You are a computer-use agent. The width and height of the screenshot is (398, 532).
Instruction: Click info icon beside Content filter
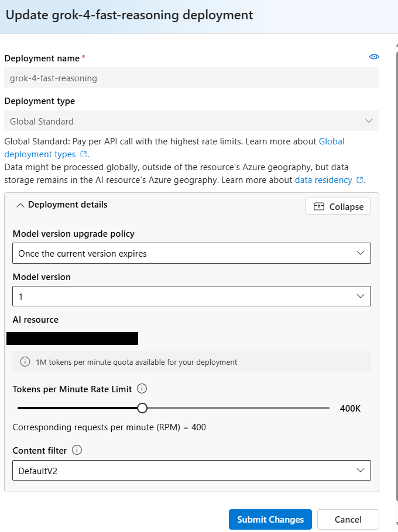pos(77,450)
